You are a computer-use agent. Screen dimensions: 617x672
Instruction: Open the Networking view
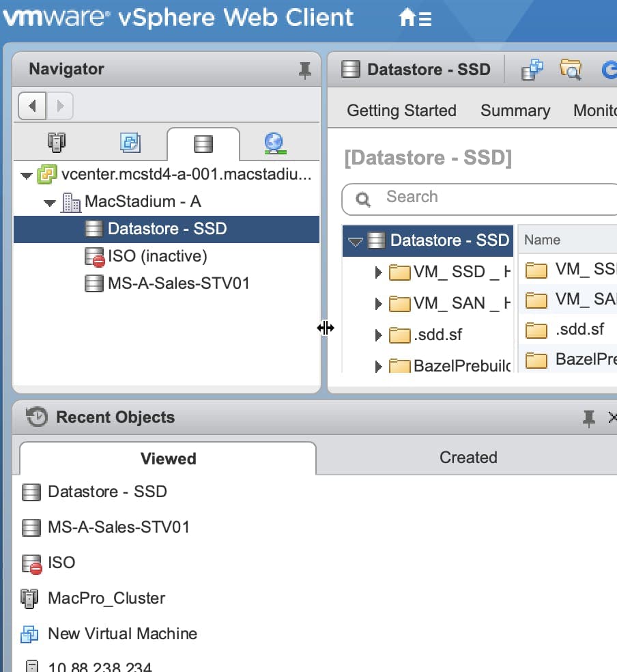274,142
